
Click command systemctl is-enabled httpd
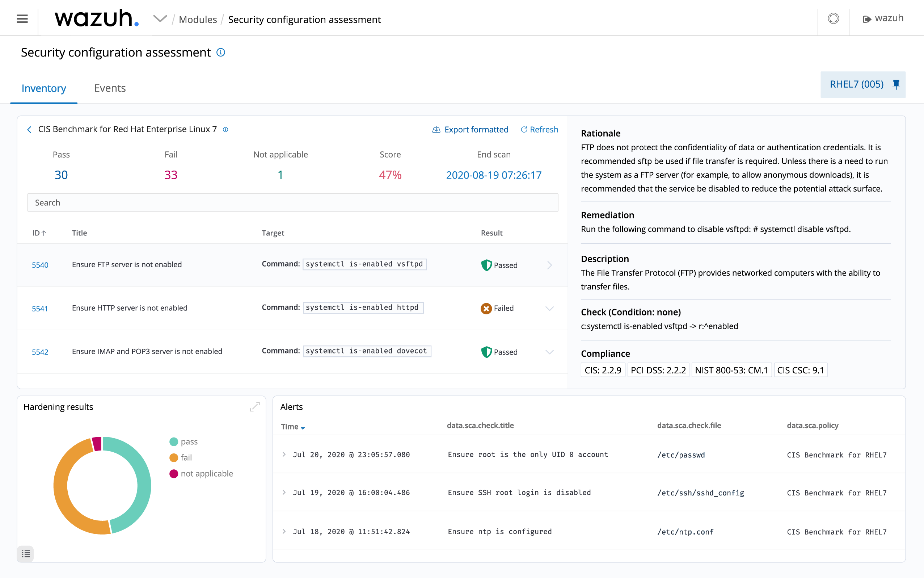(x=363, y=308)
